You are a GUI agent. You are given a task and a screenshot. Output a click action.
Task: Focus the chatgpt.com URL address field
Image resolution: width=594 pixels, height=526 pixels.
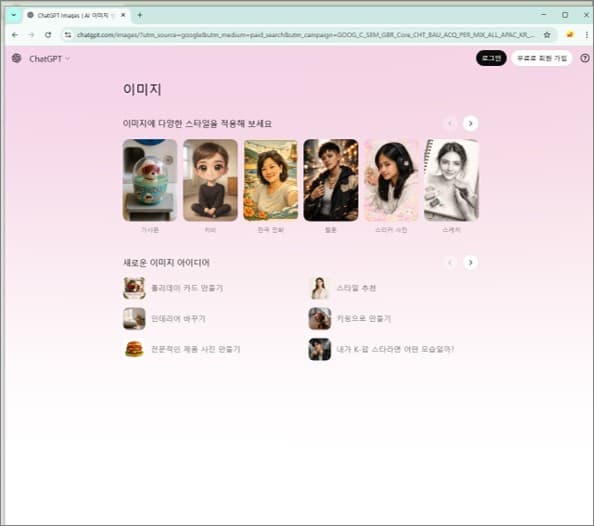click(x=305, y=35)
